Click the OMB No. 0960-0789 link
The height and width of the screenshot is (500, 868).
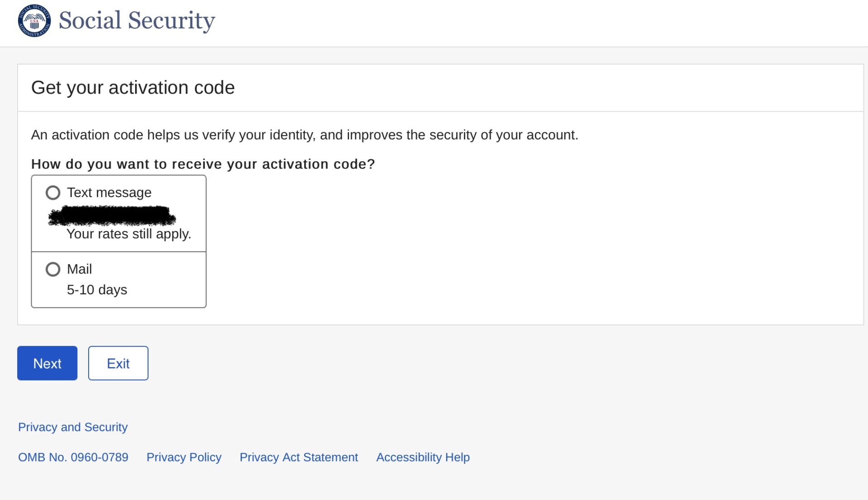[x=73, y=457]
